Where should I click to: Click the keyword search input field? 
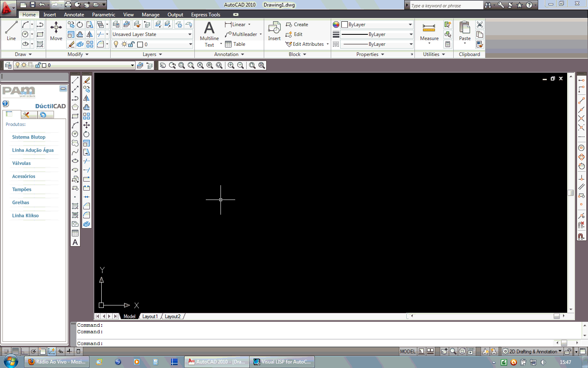[446, 5]
